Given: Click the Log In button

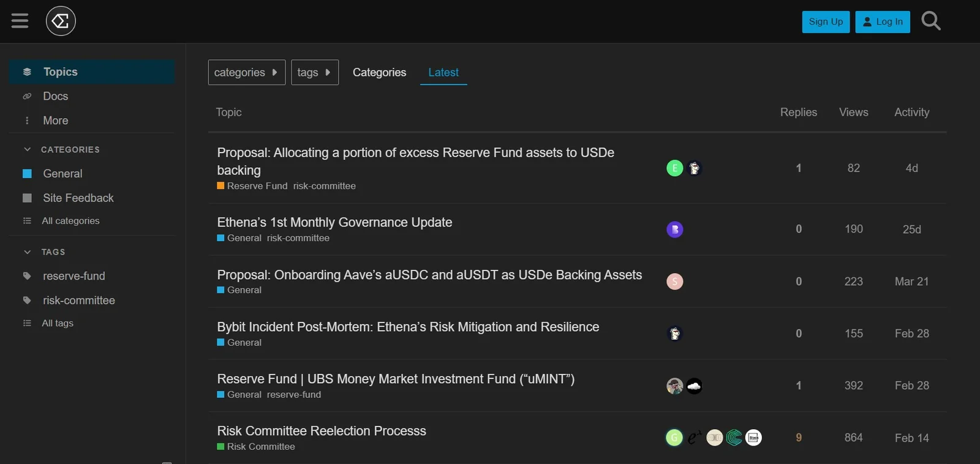Looking at the screenshot, I should coord(883,21).
